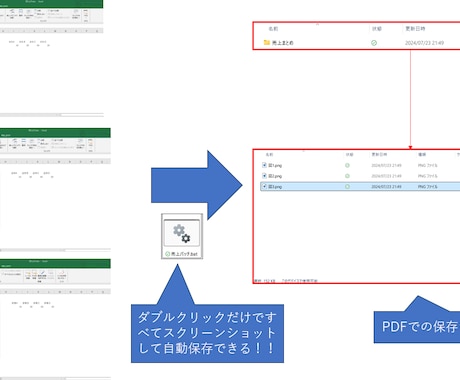This screenshot has width=460, height=380.
Task: Select the 図2.png file icon
Action: pos(264,176)
